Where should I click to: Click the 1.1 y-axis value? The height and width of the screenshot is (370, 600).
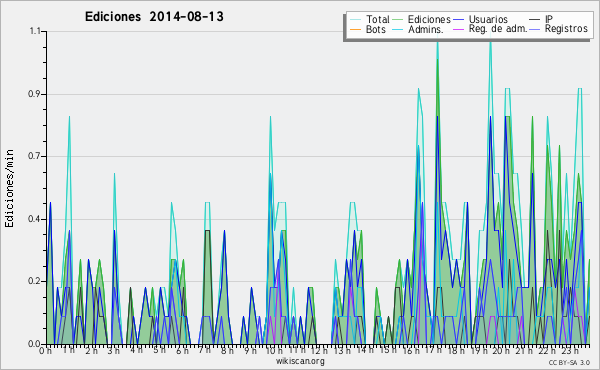[x=35, y=31]
